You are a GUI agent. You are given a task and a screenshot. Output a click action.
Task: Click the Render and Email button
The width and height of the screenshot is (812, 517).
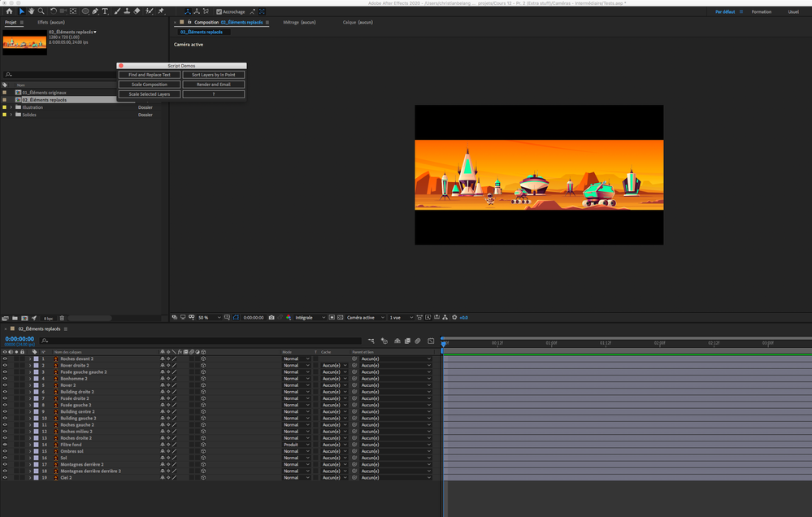213,84
